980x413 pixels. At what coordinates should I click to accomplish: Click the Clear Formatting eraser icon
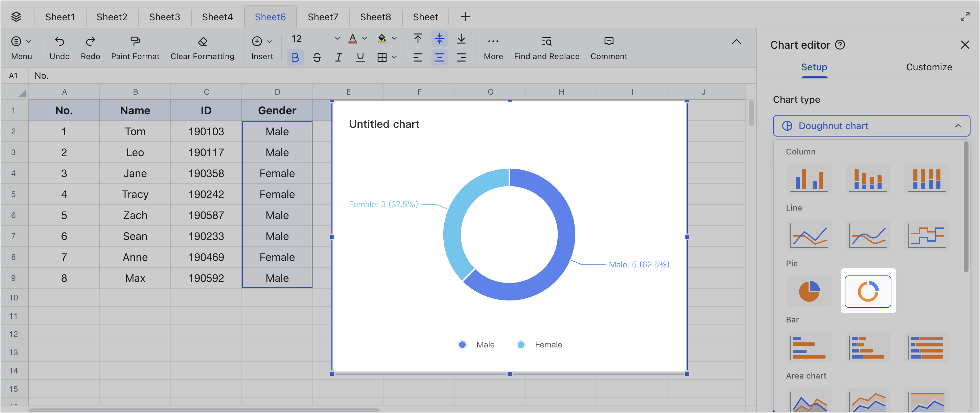202,41
